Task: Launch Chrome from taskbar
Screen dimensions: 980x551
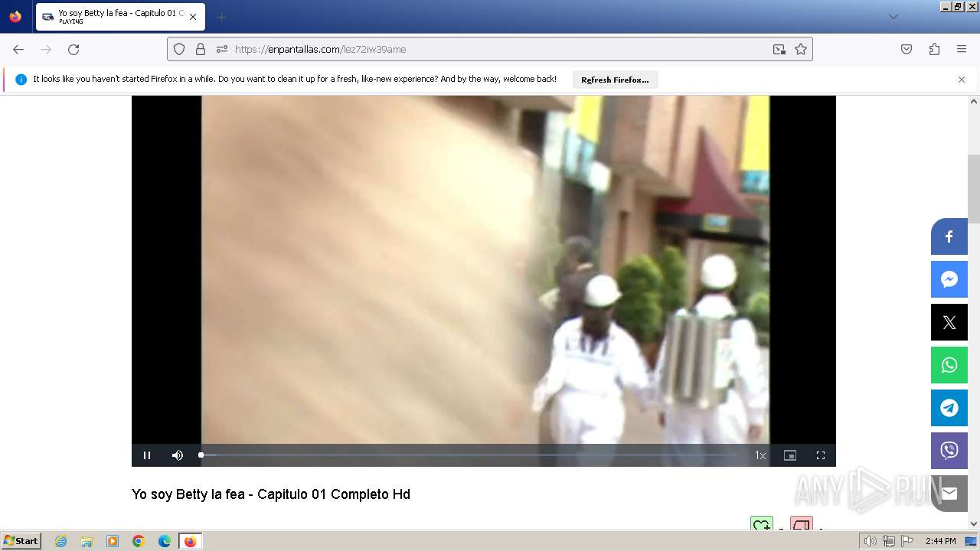Action: [x=139, y=541]
